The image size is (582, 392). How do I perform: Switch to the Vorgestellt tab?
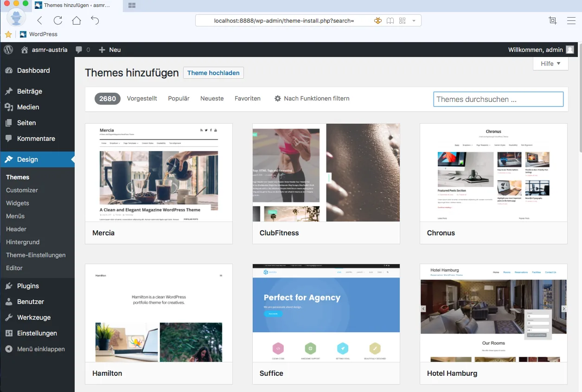point(142,99)
